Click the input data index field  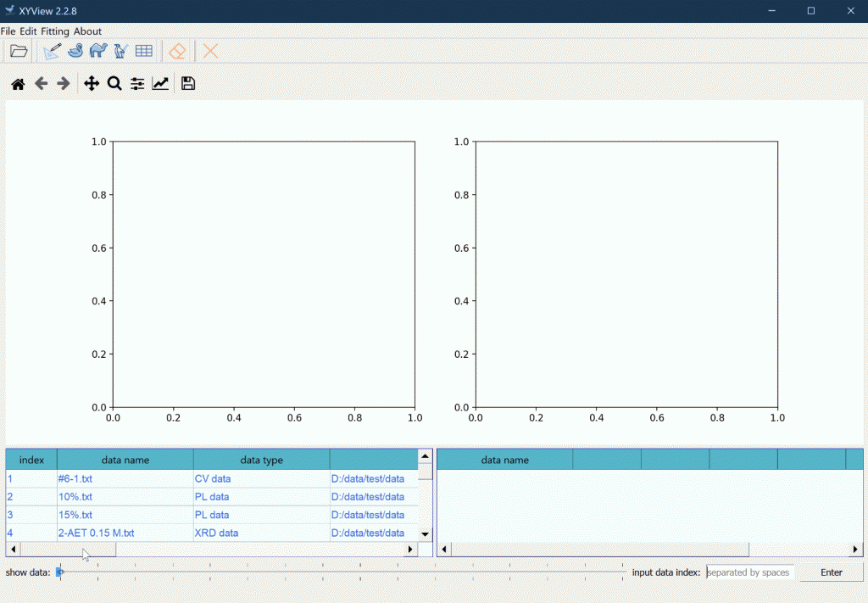tap(749, 572)
